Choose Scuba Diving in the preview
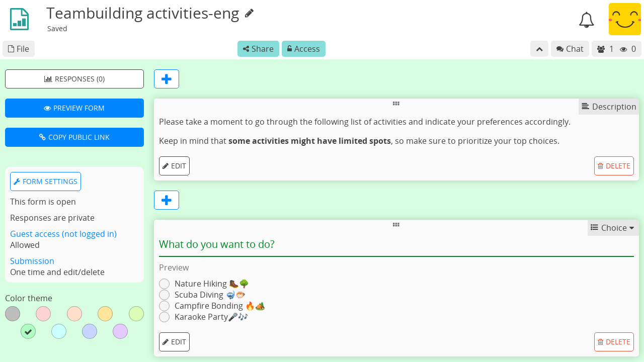The width and height of the screenshot is (644, 362). (164, 295)
